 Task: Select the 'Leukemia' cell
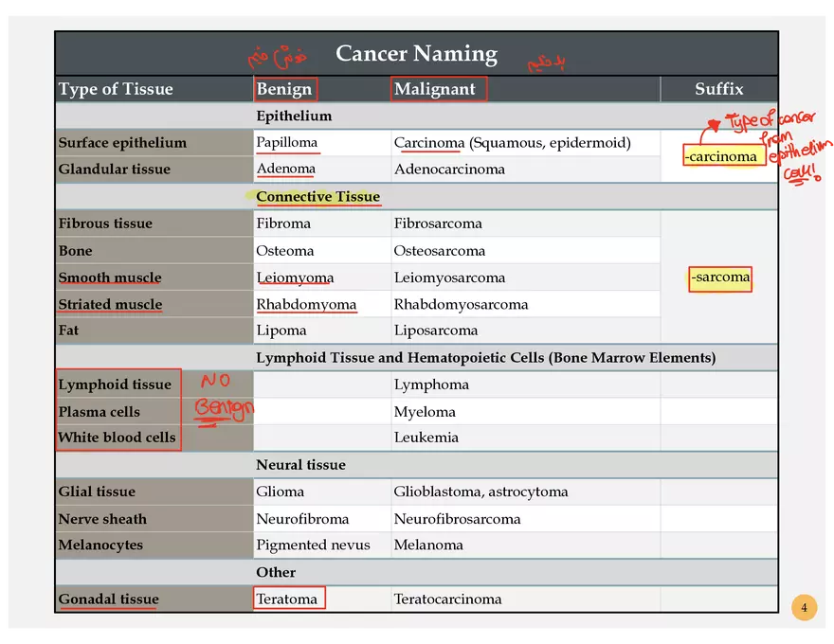click(426, 438)
